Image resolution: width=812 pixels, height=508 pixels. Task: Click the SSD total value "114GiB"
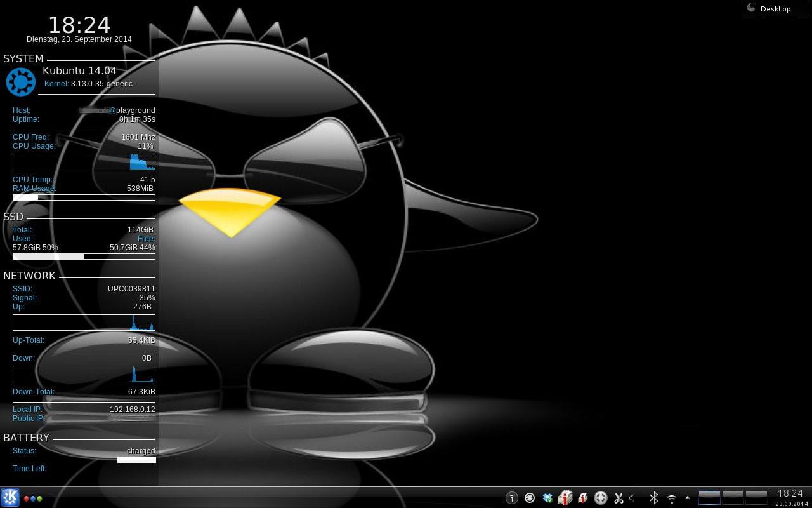tap(140, 230)
